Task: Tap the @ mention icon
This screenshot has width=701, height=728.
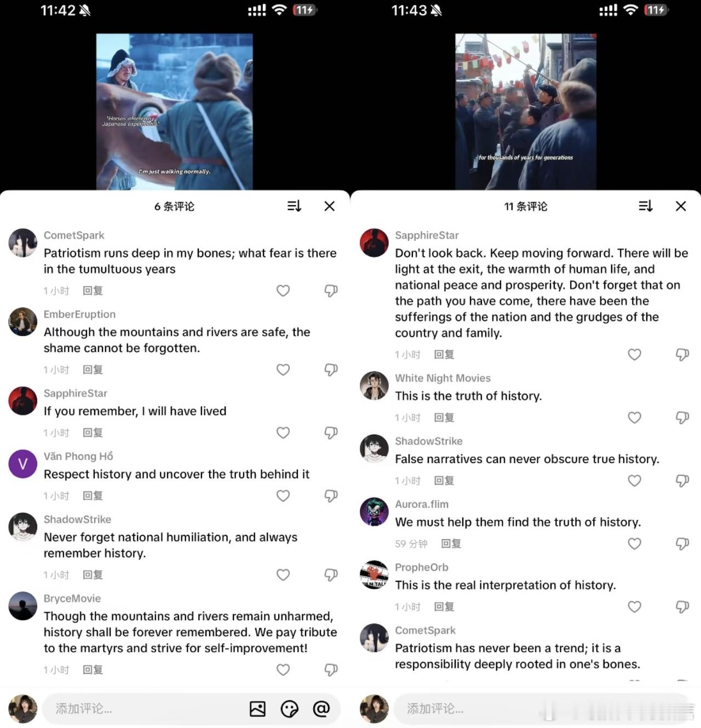Action: (321, 709)
